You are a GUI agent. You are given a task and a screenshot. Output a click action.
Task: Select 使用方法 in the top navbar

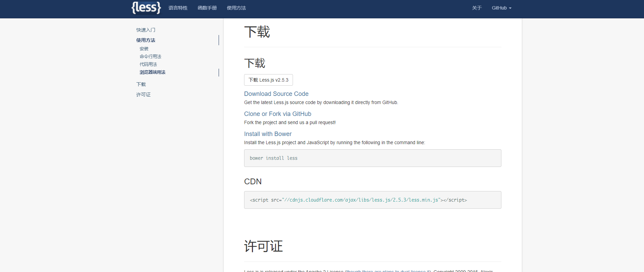(x=236, y=8)
